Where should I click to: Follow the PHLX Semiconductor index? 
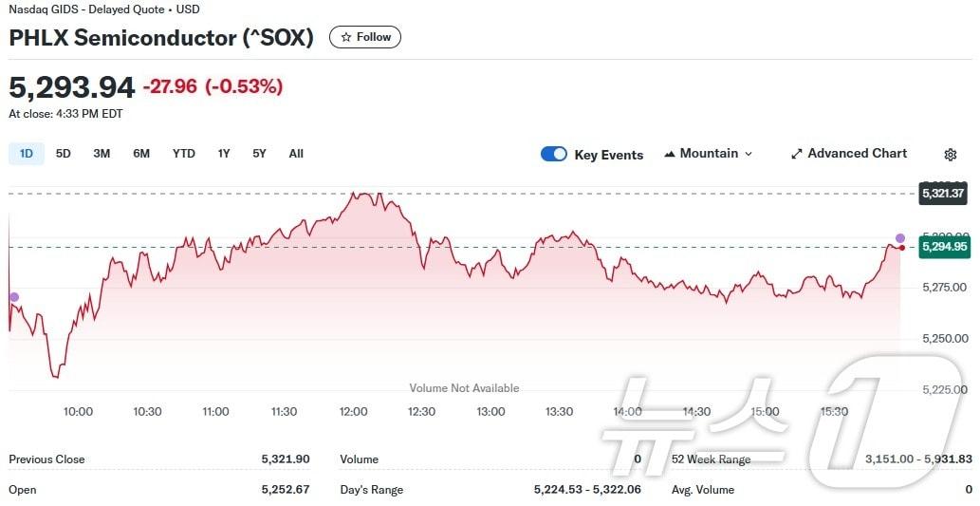coord(365,37)
